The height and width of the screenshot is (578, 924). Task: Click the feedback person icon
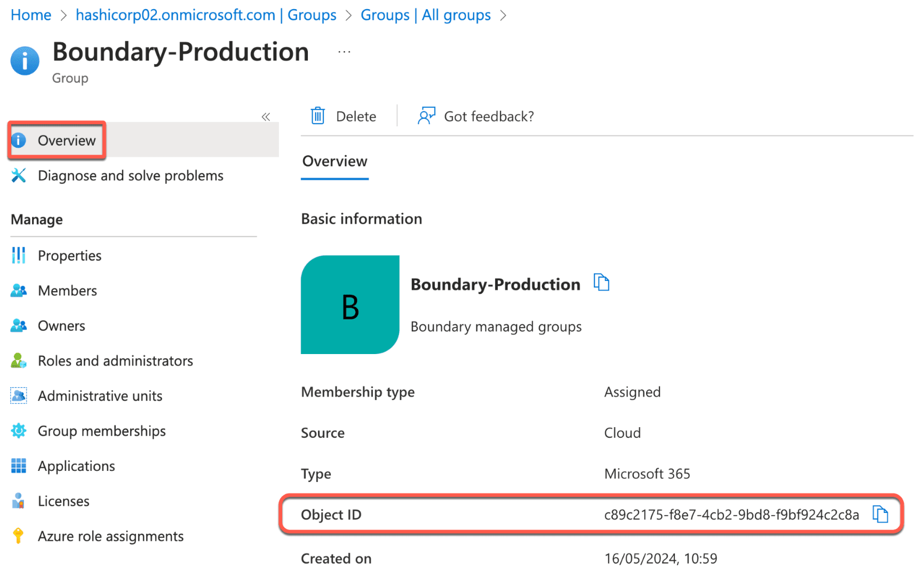426,116
